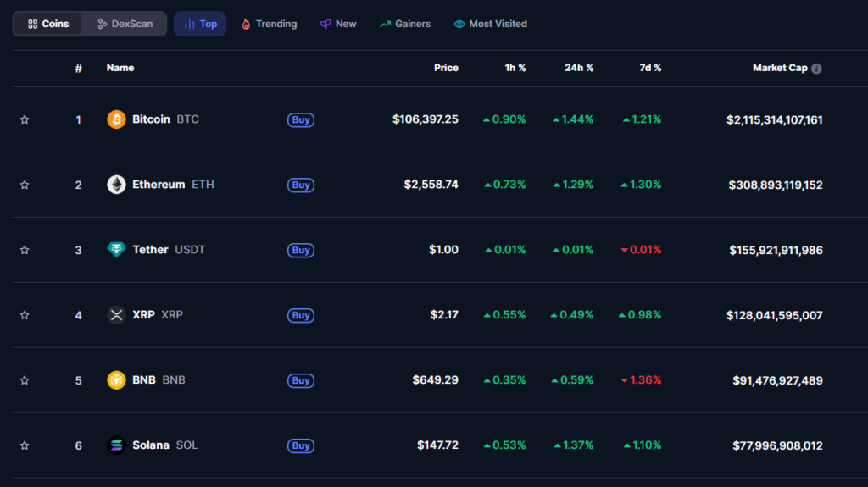
Task: Star Ethereum to add to watchlist
Action: pyautogui.click(x=25, y=185)
